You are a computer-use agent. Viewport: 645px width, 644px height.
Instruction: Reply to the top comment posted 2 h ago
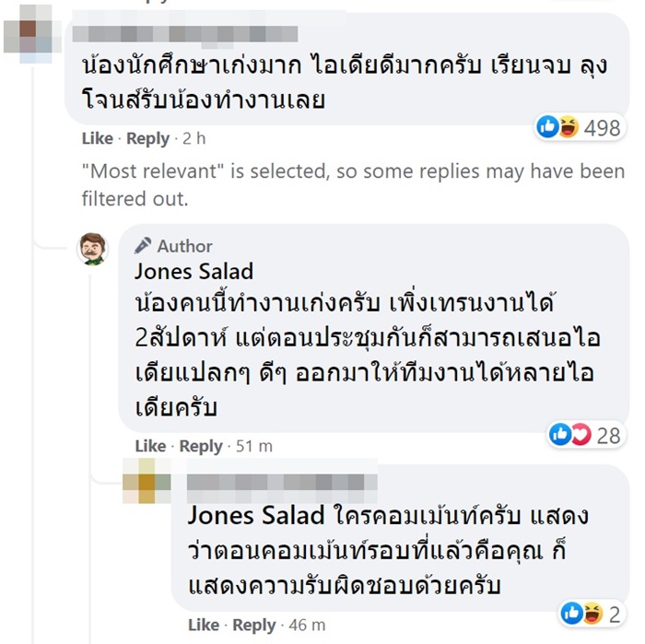point(147,138)
